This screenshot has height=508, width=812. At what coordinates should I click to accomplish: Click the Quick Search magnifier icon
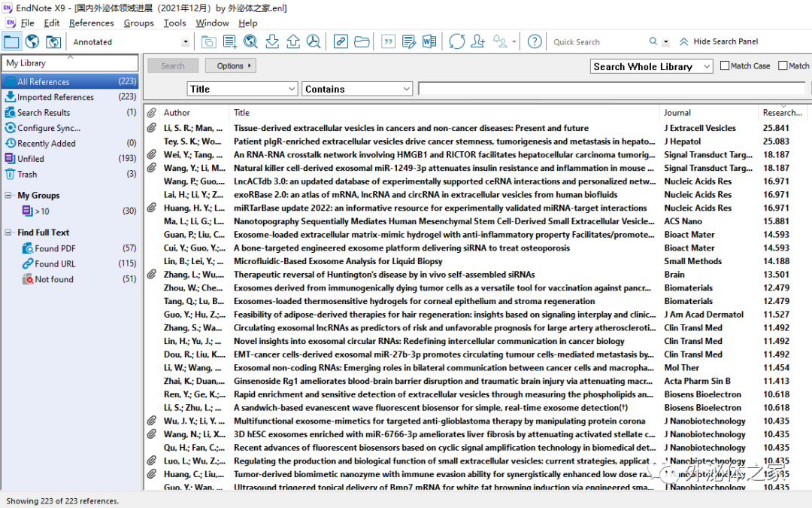click(653, 41)
